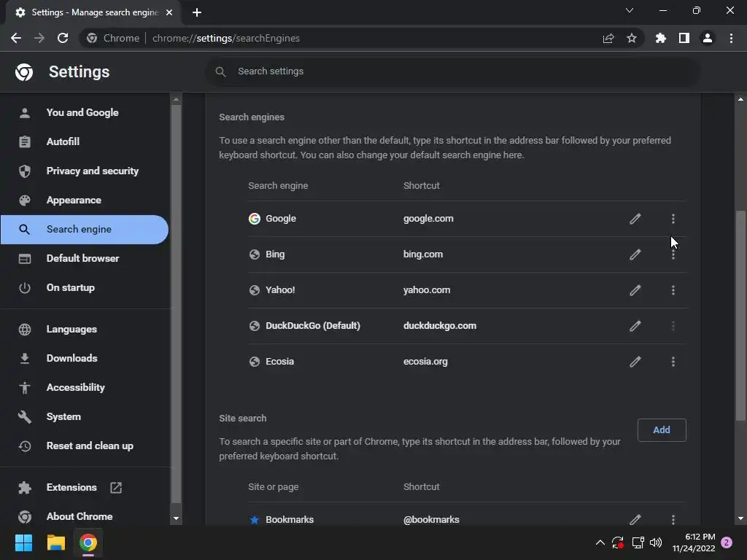Open more actions for Yahoo! row
The image size is (747, 560).
point(673,290)
